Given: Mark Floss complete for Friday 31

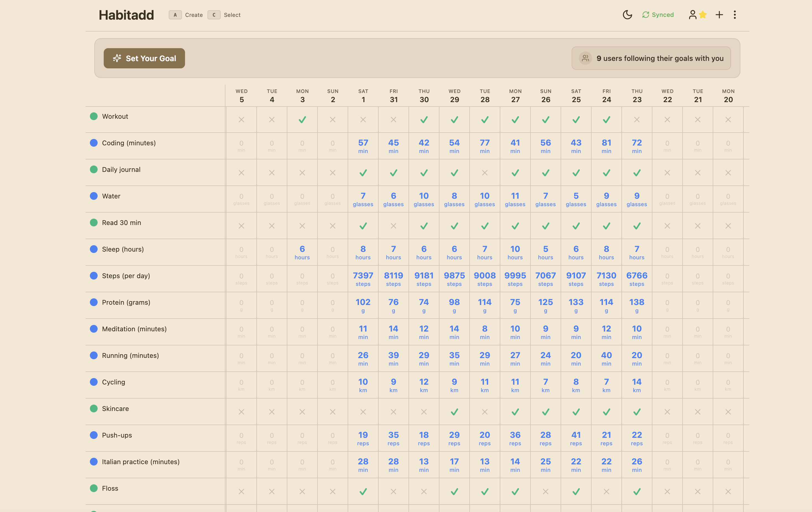Looking at the screenshot, I should tap(393, 492).
